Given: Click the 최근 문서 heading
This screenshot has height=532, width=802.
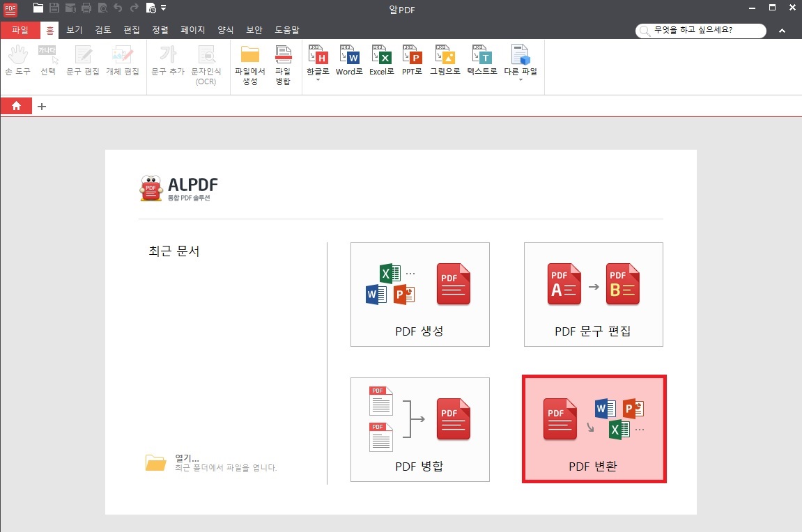Looking at the screenshot, I should pyautogui.click(x=174, y=251).
